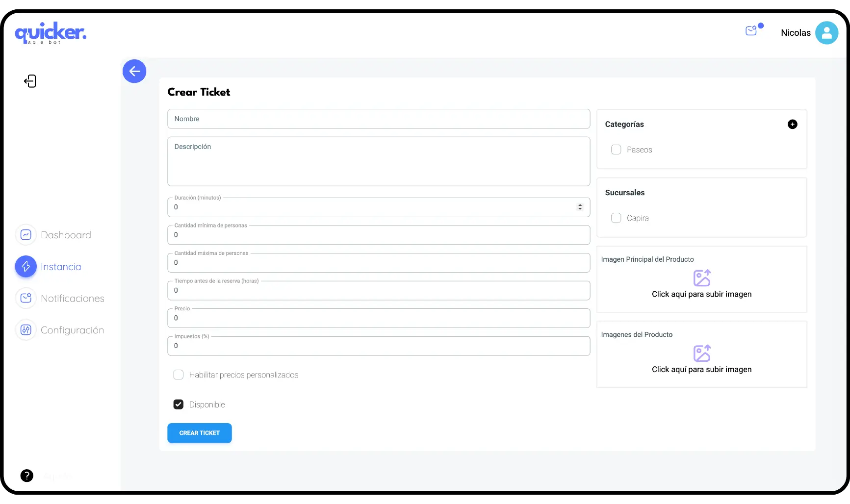The image size is (850, 504).
Task: Check the Capira branch checkbox
Action: point(616,218)
